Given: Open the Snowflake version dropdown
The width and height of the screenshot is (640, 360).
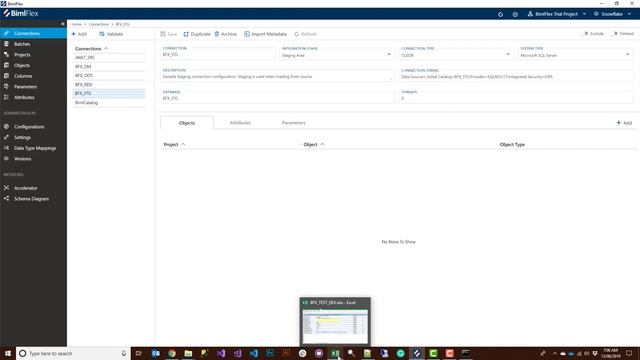Looking at the screenshot, I should [x=612, y=14].
